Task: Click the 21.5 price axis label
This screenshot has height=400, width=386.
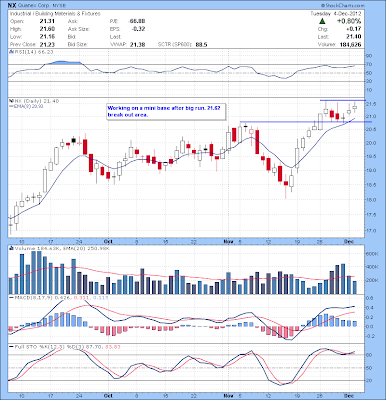Action: (372, 104)
